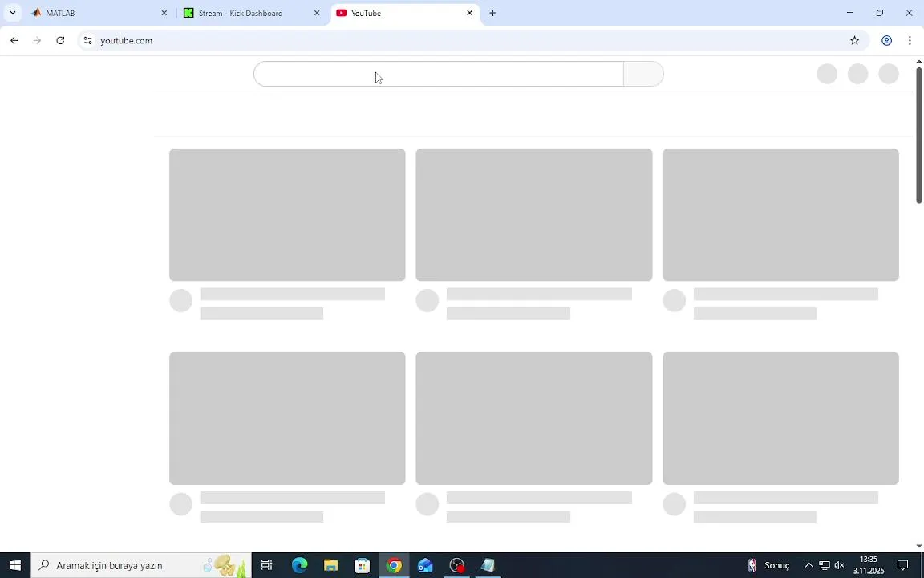
Task: Open the Chrome three-dot menu
Action: pyautogui.click(x=910, y=41)
